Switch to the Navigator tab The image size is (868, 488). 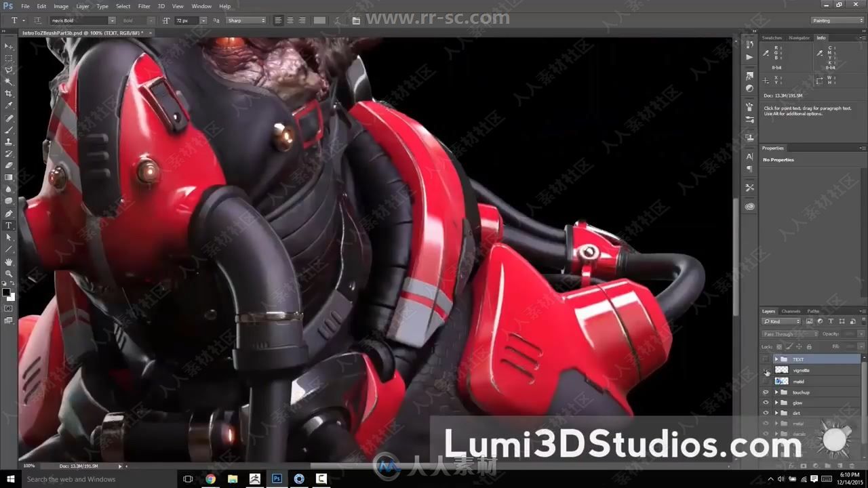(x=799, y=38)
